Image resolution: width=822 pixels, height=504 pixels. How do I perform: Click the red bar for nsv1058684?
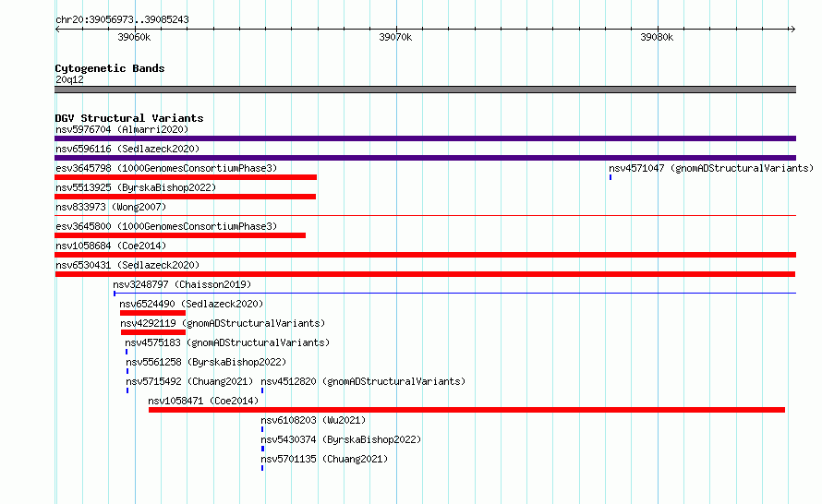tap(425, 255)
